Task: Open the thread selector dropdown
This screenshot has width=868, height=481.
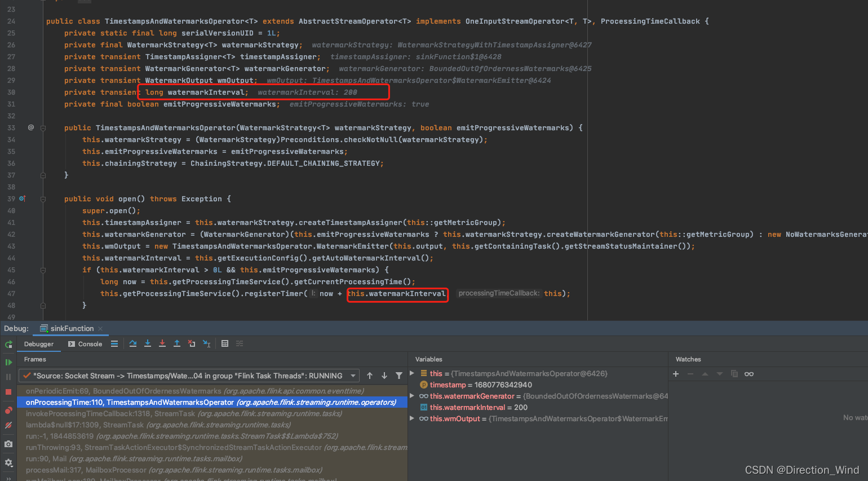Action: (x=189, y=376)
